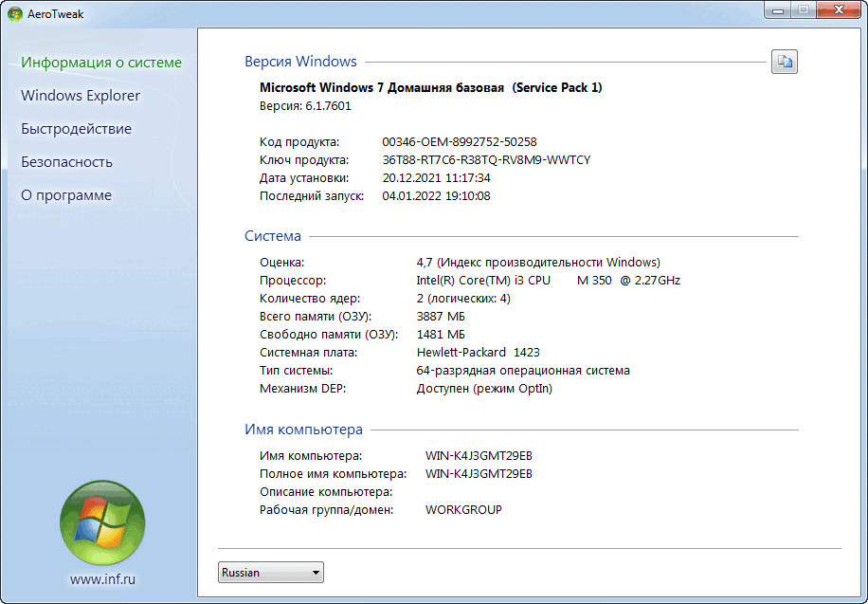This screenshot has height=604, width=868.
Task: Click the Система section header
Action: [273, 236]
